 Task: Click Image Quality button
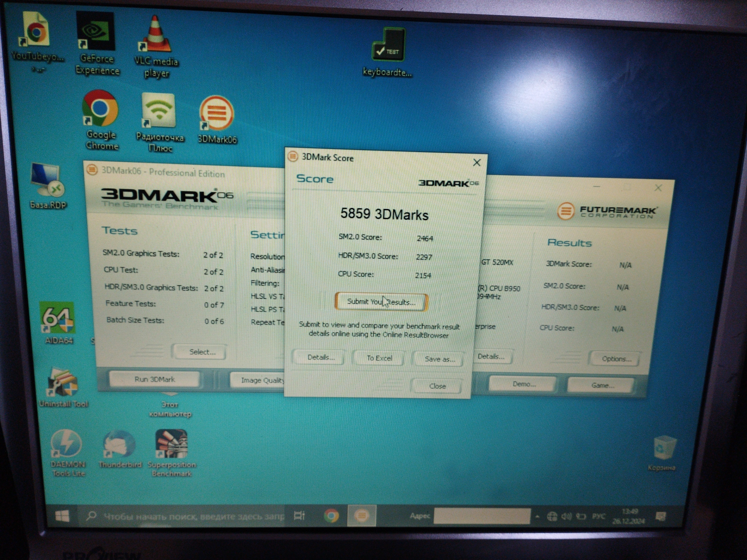point(258,380)
